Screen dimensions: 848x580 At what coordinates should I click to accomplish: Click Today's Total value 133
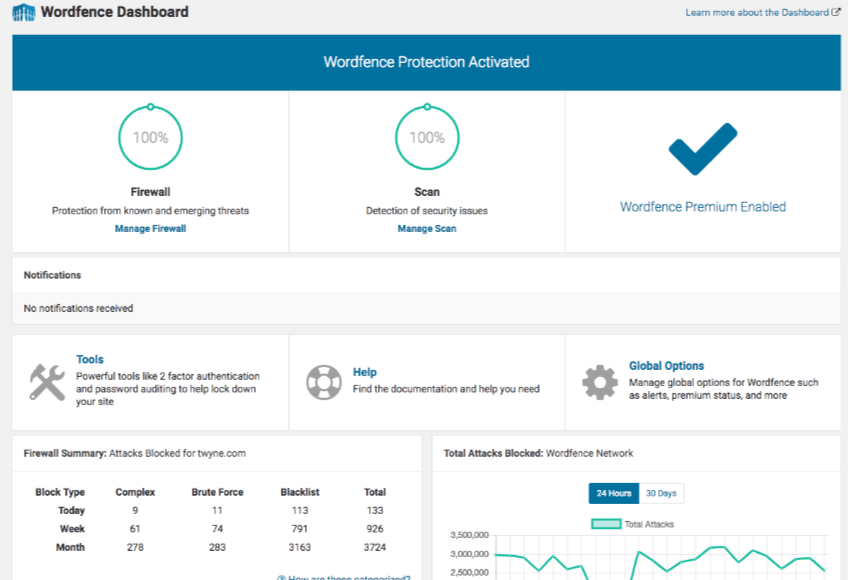point(375,510)
